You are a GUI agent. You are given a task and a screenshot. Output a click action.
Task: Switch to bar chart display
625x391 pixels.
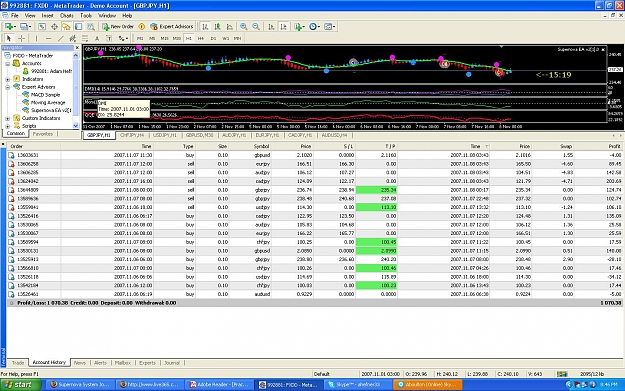(205, 26)
